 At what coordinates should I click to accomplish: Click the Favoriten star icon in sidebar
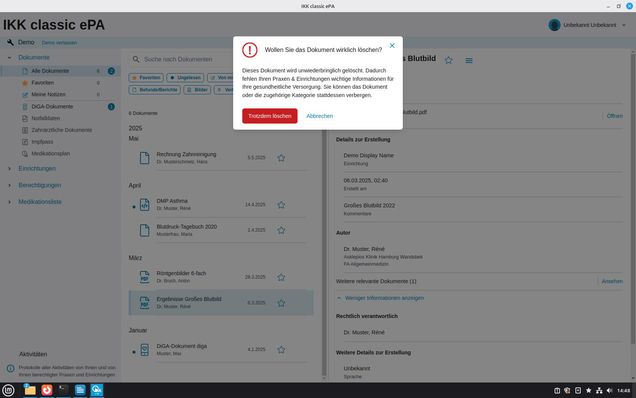25,83
